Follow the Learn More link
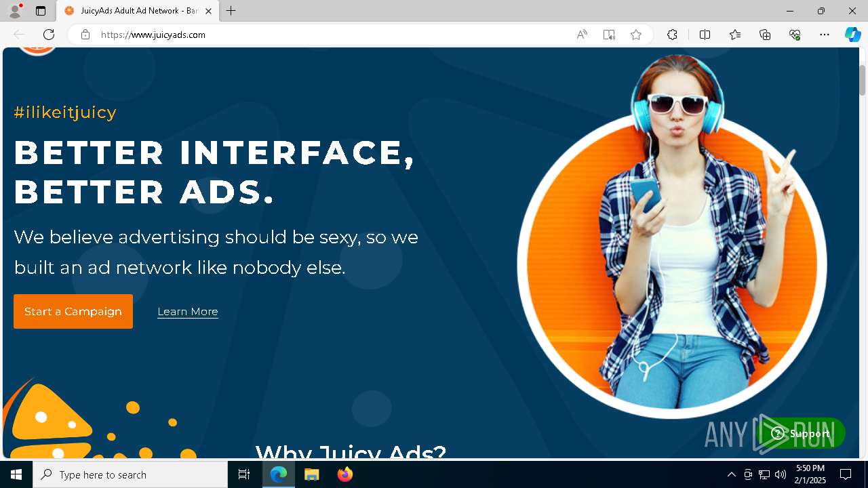868x488 pixels. [188, 312]
